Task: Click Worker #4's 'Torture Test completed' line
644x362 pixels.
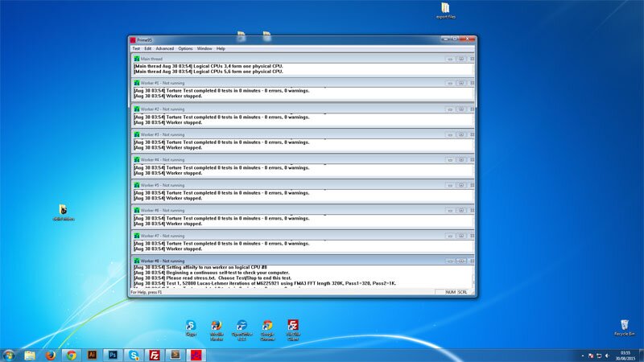Action: [x=222, y=167]
